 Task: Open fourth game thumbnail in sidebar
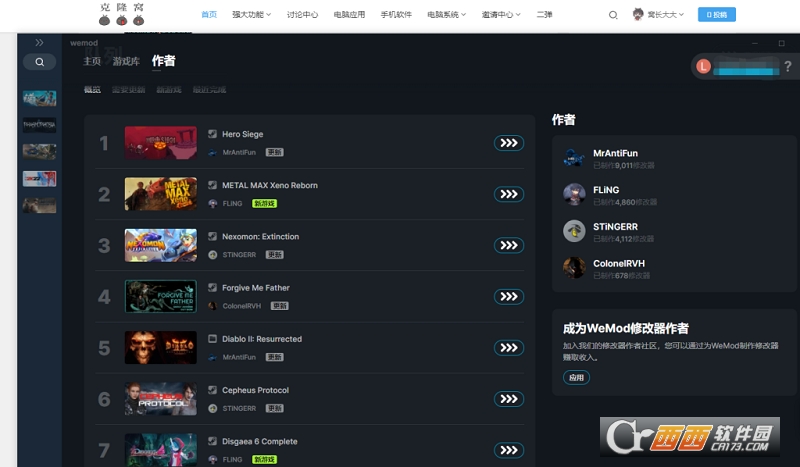(39, 179)
